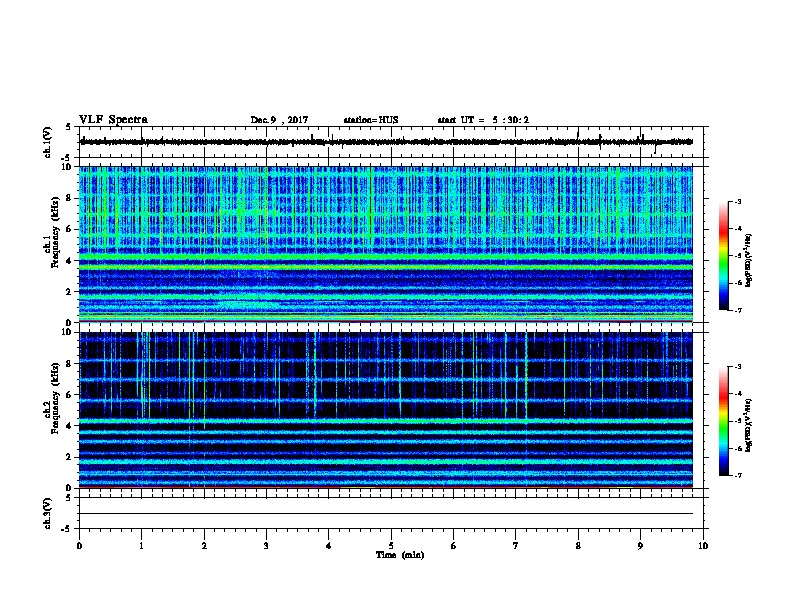The image size is (792, 612).
Task: Click time axis tick label "2"
Action: [204, 546]
